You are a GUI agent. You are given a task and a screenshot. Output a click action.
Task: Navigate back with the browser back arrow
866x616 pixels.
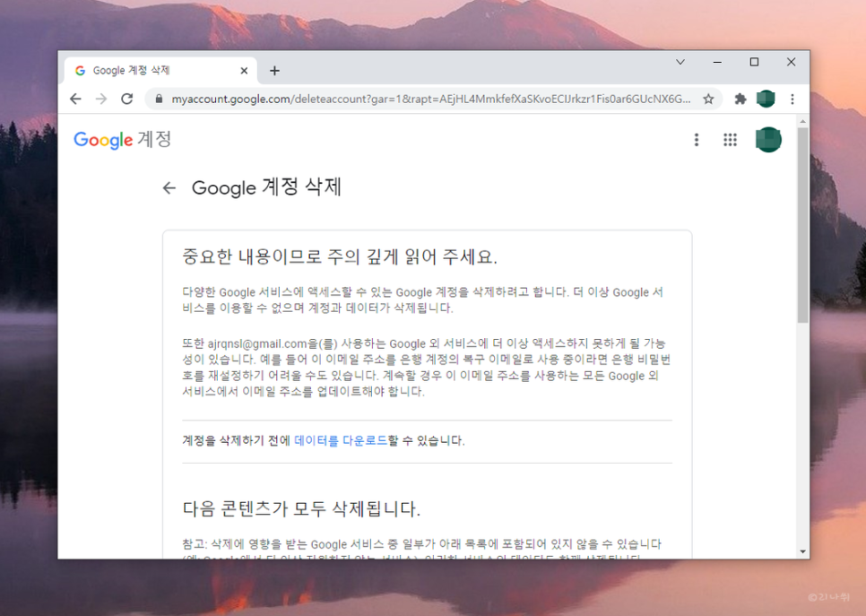[x=75, y=100]
